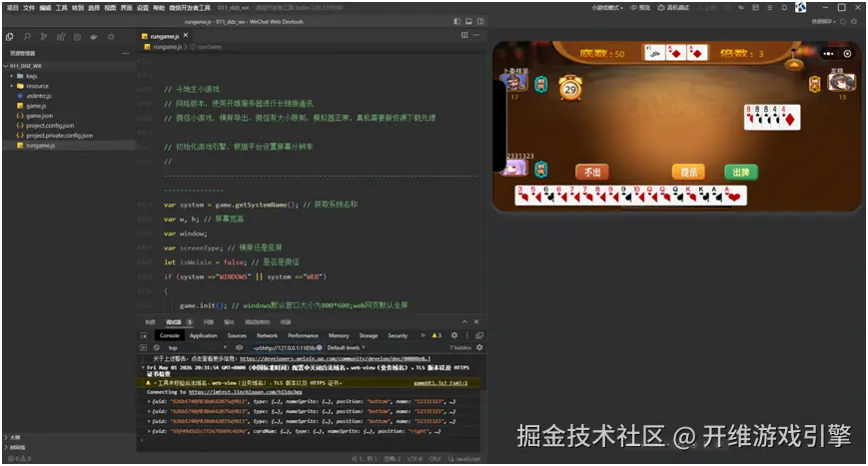Viewport: 868px width, 466px height.
Task: Click the 不出 pass button in game
Action: [x=591, y=172]
